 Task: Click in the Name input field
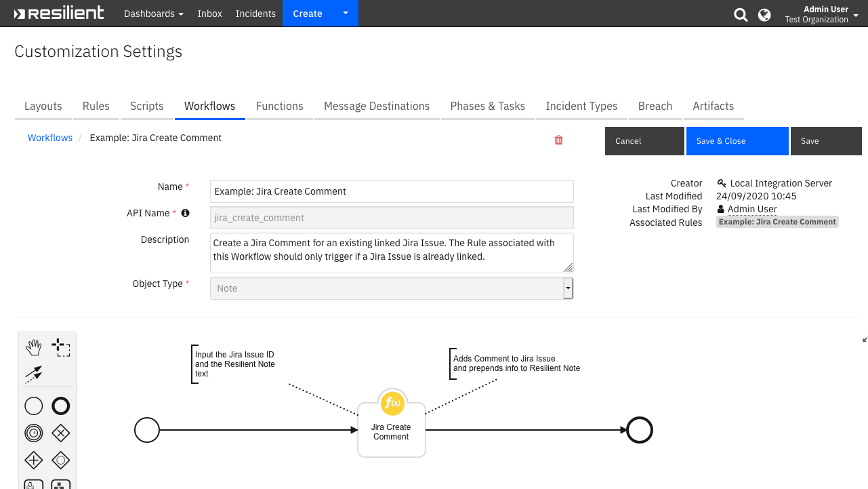click(392, 191)
